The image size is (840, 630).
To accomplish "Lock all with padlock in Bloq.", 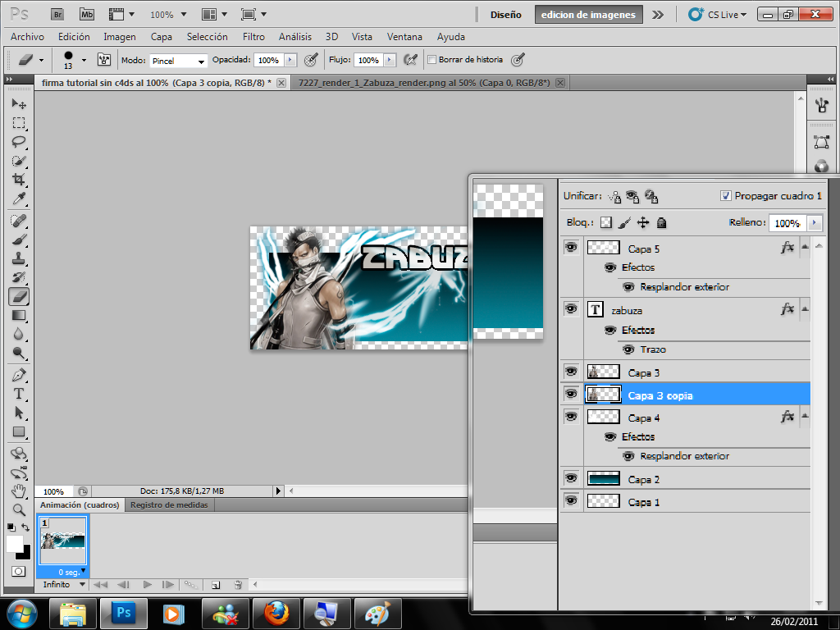I will coord(662,222).
